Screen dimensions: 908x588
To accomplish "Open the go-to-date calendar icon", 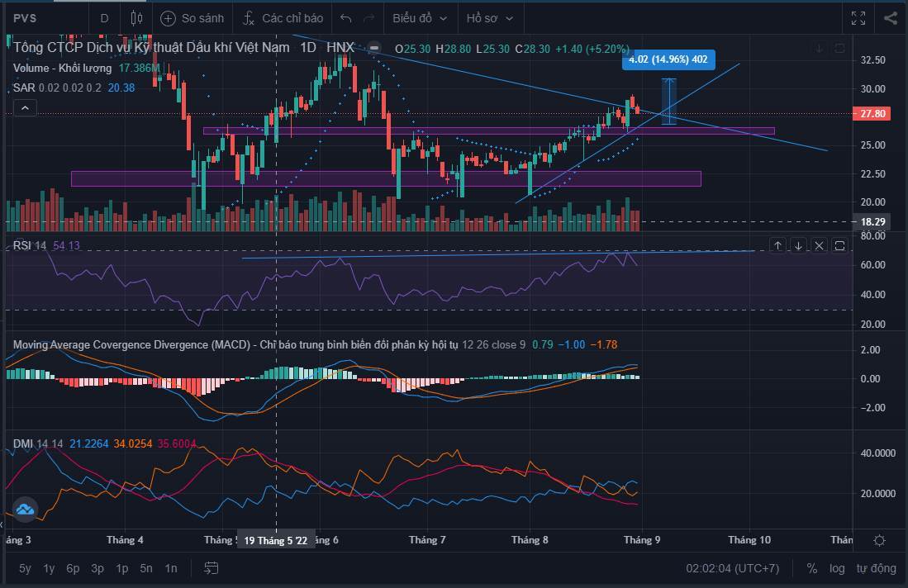I will [212, 568].
